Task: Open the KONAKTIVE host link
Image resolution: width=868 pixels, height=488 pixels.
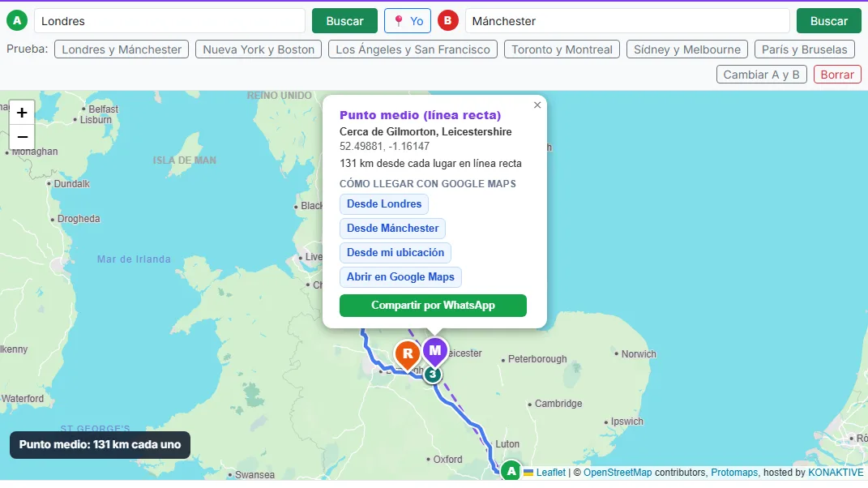Action: [836, 473]
